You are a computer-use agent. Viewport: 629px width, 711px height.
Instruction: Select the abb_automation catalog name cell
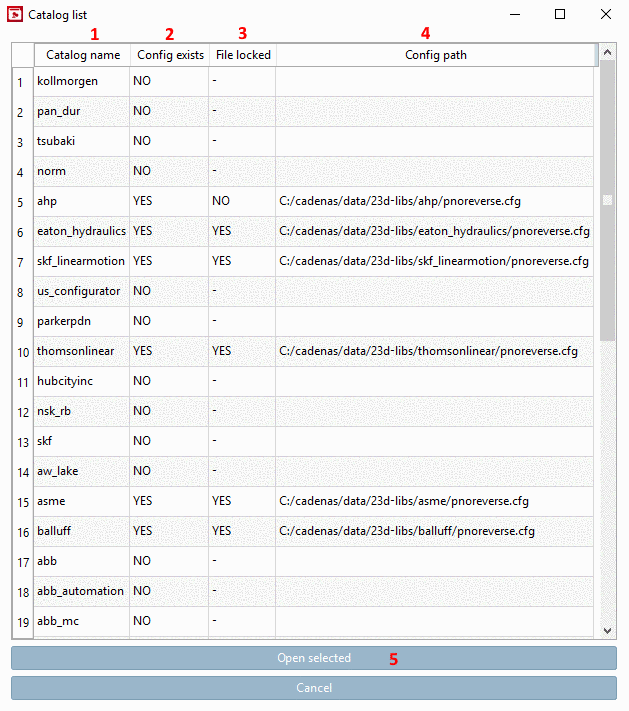[82, 591]
